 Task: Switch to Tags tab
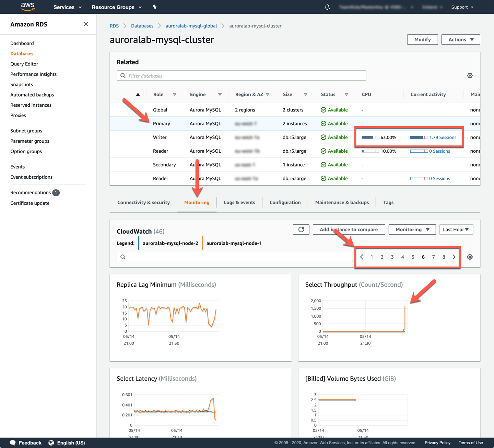pos(388,202)
